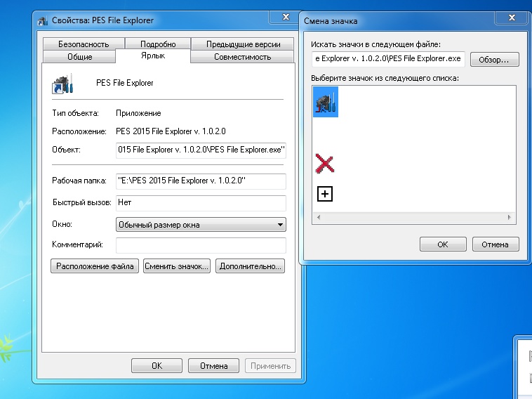Open the Совместимость tab
Viewport: 532px width, 399px height.
[242, 57]
